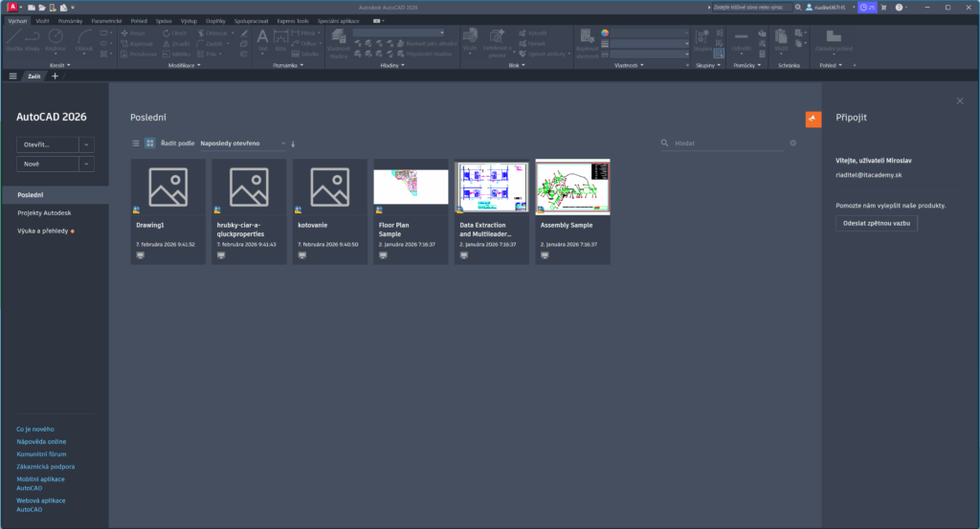Screen dimensions: 980x529
Task: Open the object color dropdown with color wheel
Action: click(646, 33)
